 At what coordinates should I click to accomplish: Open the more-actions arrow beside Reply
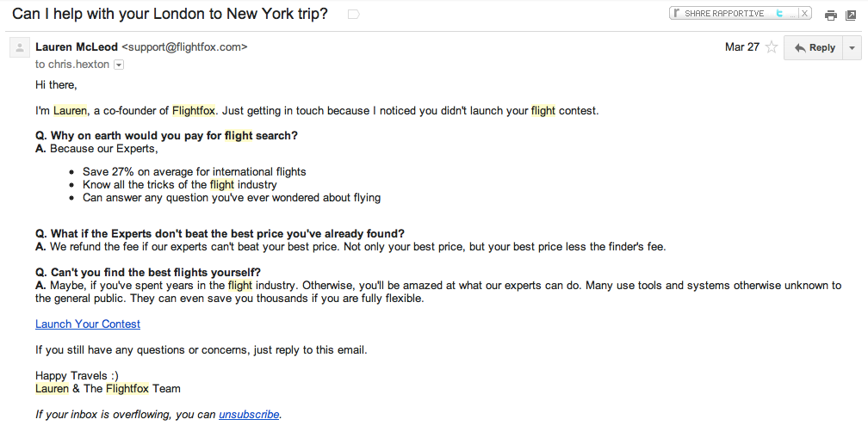pyautogui.click(x=852, y=47)
